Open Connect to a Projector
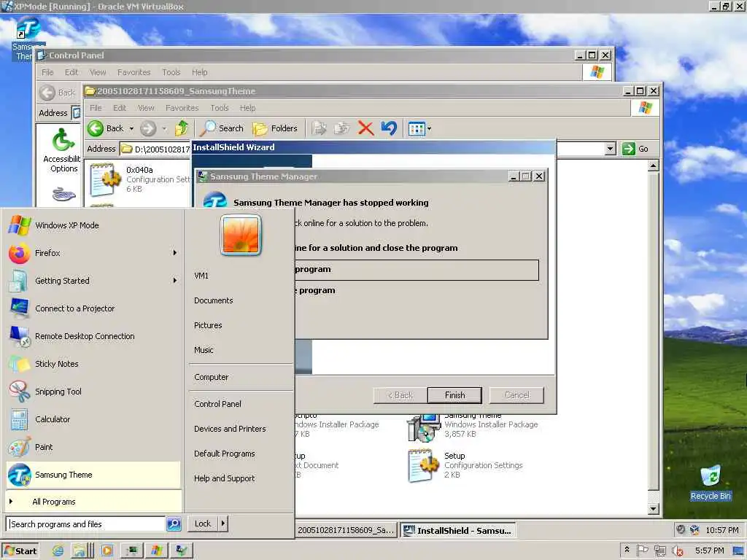Screen dimensions: 747x560 coord(93,308)
